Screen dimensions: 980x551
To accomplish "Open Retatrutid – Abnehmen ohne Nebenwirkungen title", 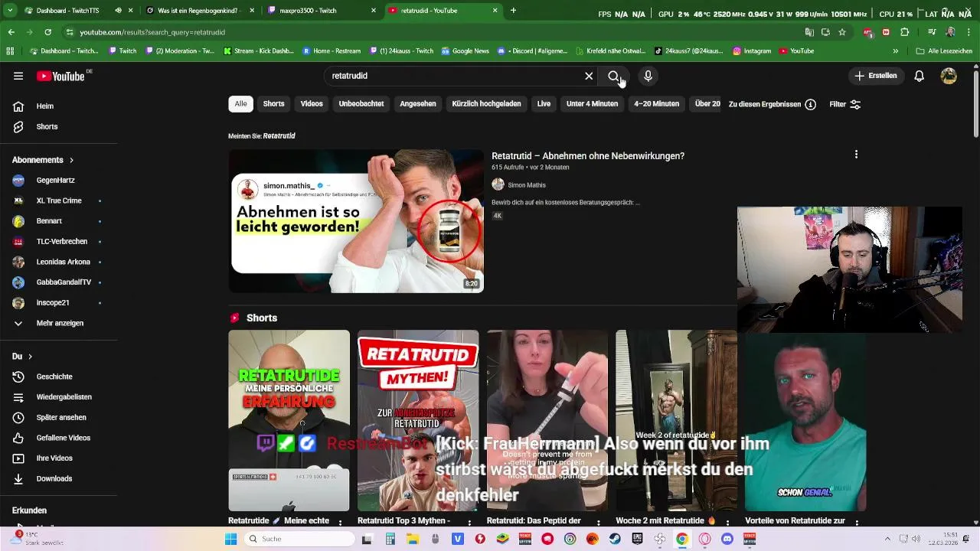I will pyautogui.click(x=588, y=156).
